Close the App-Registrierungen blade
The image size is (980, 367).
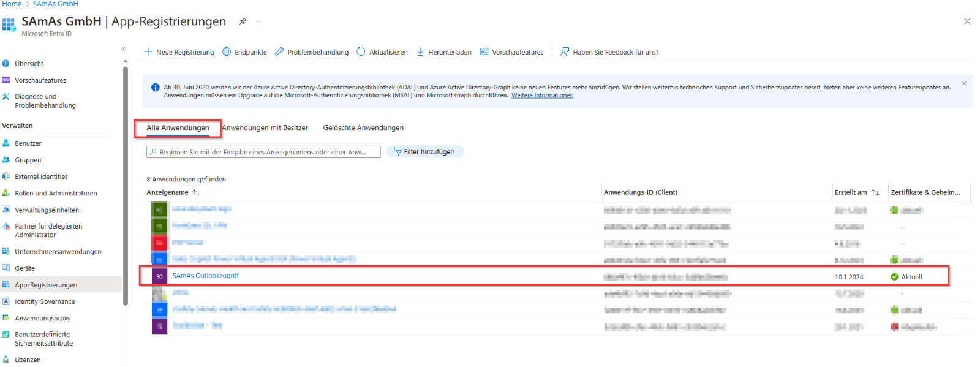point(967,21)
